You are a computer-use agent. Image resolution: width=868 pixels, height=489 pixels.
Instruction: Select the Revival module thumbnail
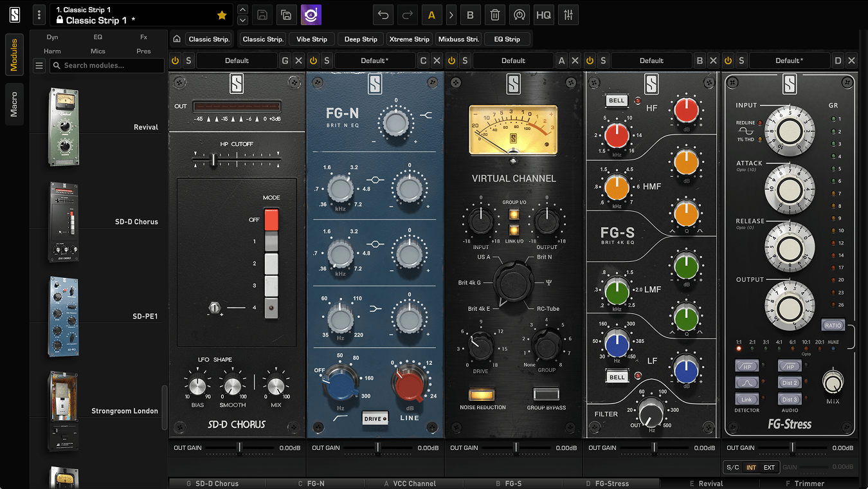[x=64, y=127]
